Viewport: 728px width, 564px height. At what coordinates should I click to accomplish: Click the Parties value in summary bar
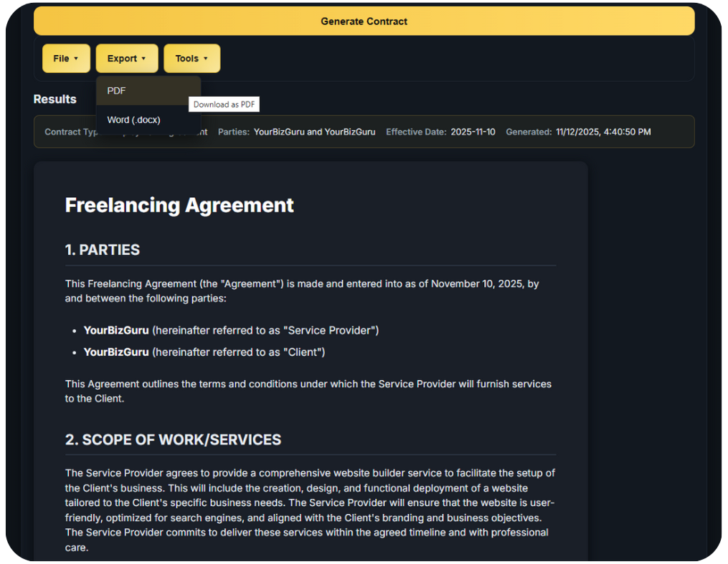[x=314, y=132]
